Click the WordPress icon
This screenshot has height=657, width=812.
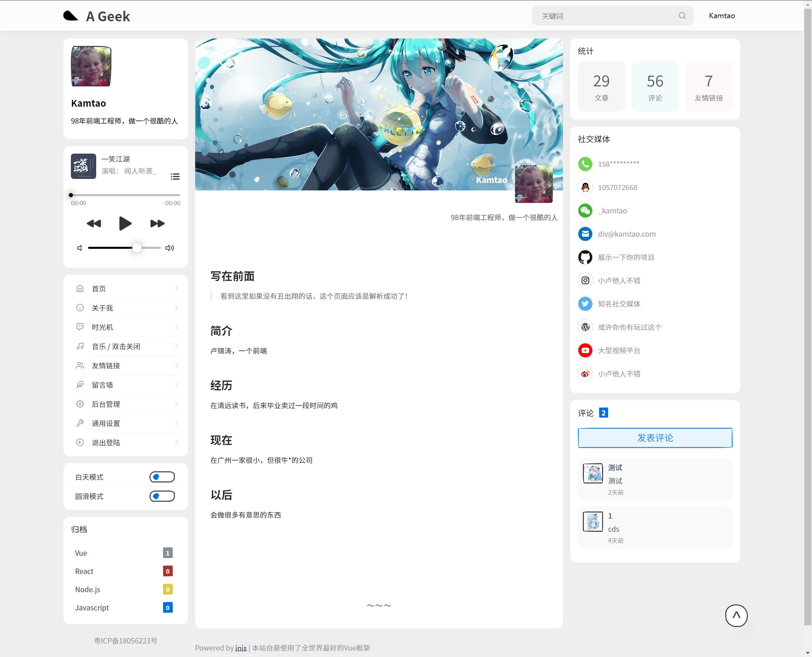pos(585,327)
